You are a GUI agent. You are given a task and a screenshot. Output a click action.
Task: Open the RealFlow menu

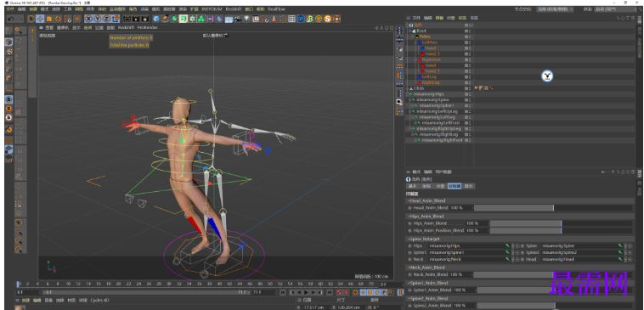pyautogui.click(x=276, y=8)
